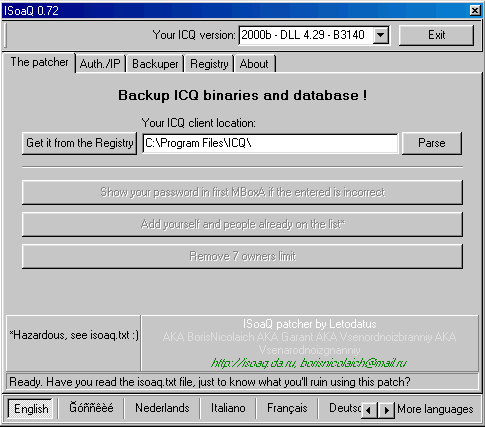Image resolution: width=485 pixels, height=427 pixels.
Task: Switch to the Auth./IP tab
Action: (x=100, y=64)
